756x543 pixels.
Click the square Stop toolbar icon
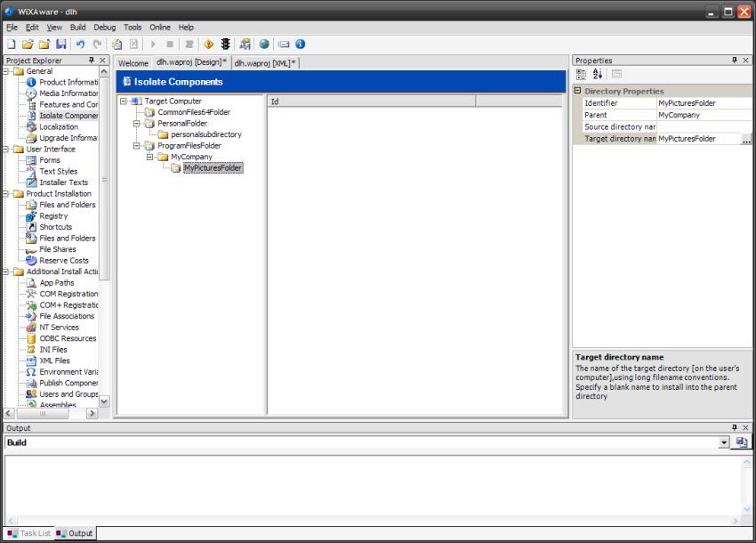[x=170, y=45]
